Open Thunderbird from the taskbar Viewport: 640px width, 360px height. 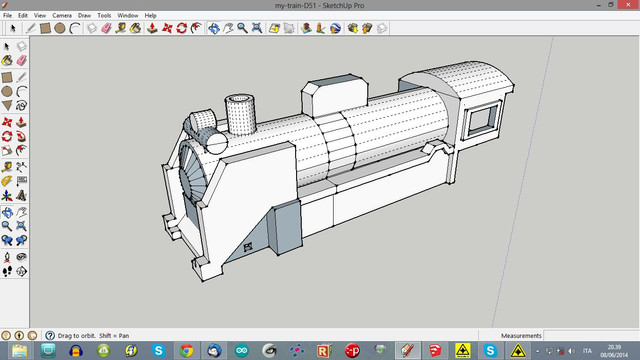tap(214, 351)
